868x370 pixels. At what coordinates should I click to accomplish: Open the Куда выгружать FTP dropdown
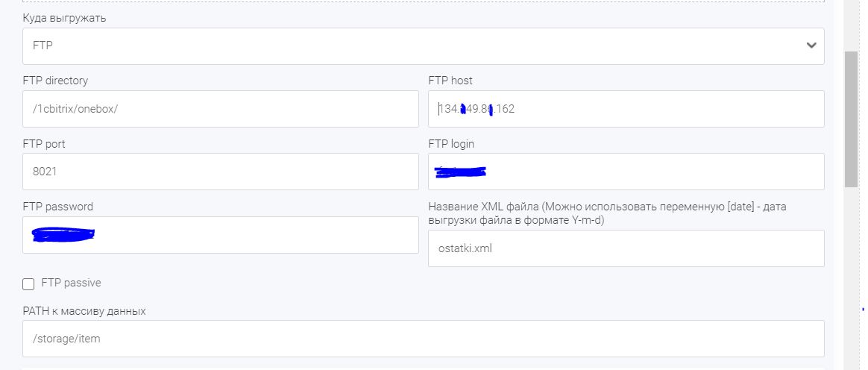[x=423, y=46]
